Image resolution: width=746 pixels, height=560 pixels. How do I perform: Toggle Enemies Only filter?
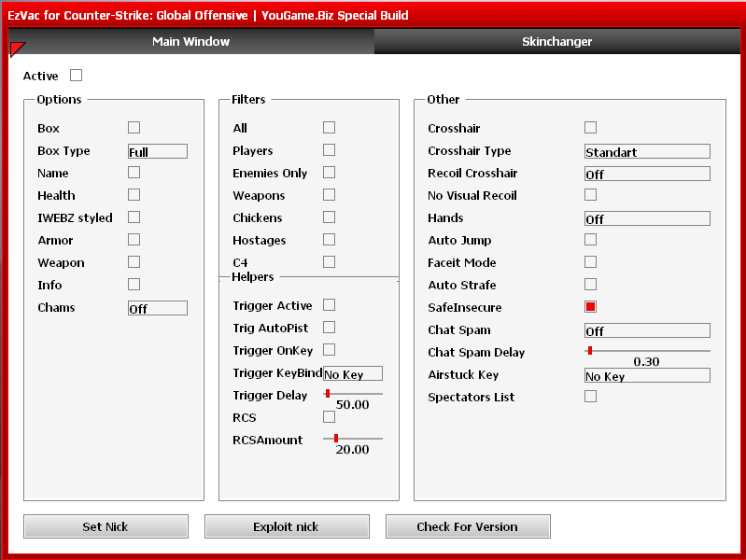click(x=330, y=173)
